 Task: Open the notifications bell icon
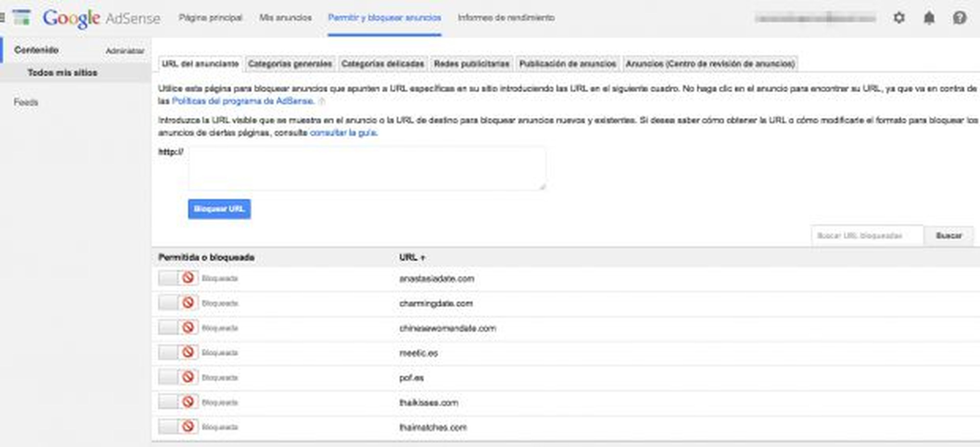pyautogui.click(x=929, y=18)
